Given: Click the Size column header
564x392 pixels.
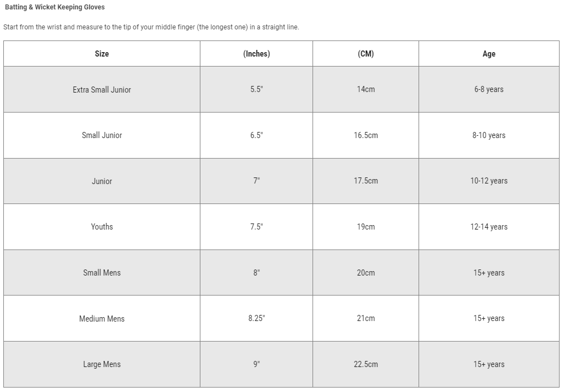Looking at the screenshot, I should pyautogui.click(x=102, y=54).
